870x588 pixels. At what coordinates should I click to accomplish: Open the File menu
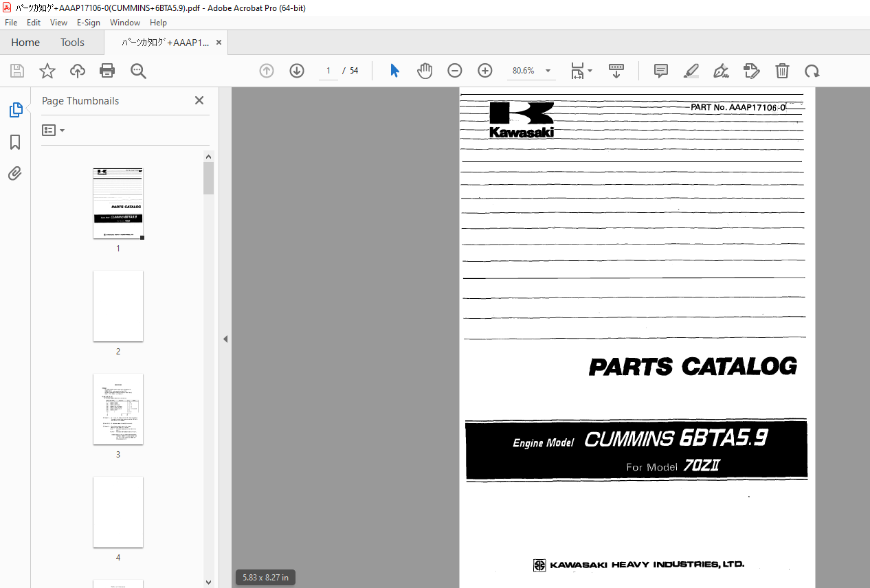(11, 23)
